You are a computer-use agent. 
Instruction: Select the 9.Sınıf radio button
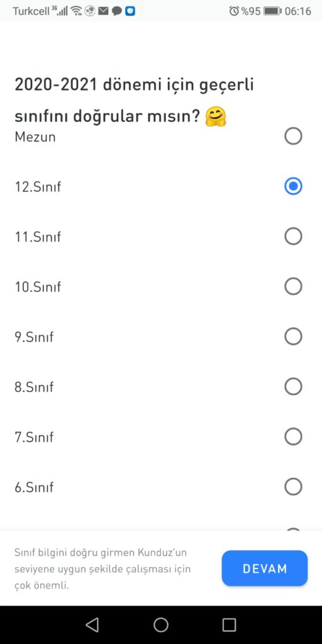(x=293, y=336)
